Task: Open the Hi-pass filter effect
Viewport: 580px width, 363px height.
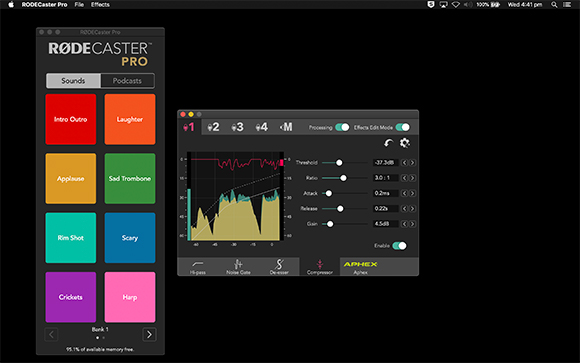Action: (x=198, y=267)
